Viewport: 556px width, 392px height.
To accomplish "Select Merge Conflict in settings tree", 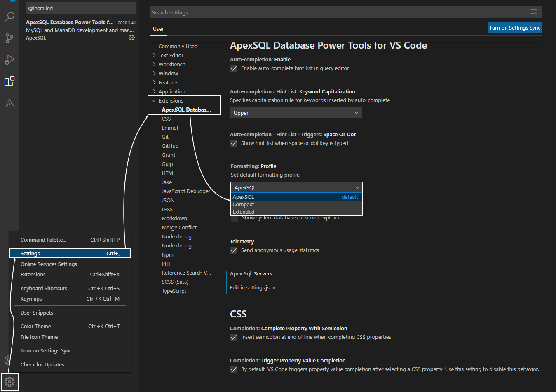I will 179,227.
